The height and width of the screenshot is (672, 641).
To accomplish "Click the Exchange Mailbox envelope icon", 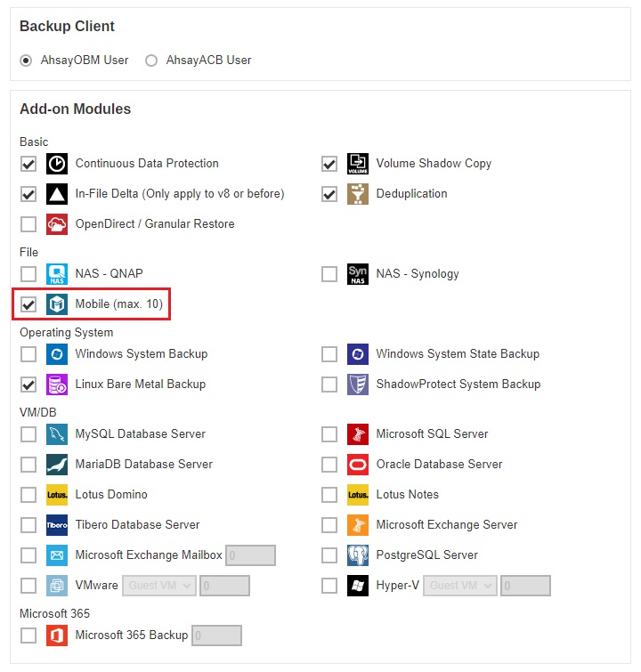I will pos(57,555).
